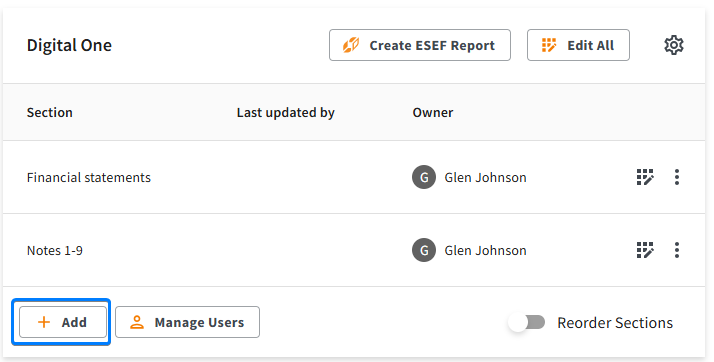Select the Notes 1-9 section
The width and height of the screenshot is (714, 362).
click(55, 250)
